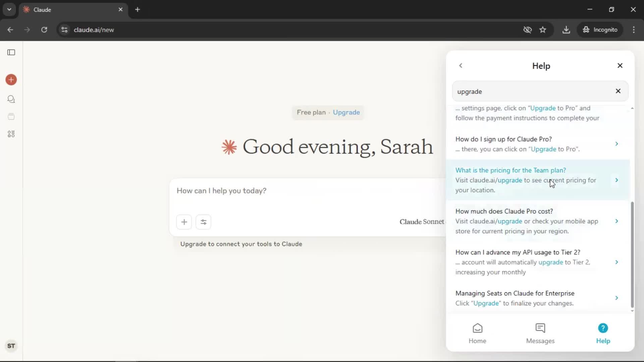The image size is (644, 362).
Task: Reload the claude.ai page
Action: (44, 30)
